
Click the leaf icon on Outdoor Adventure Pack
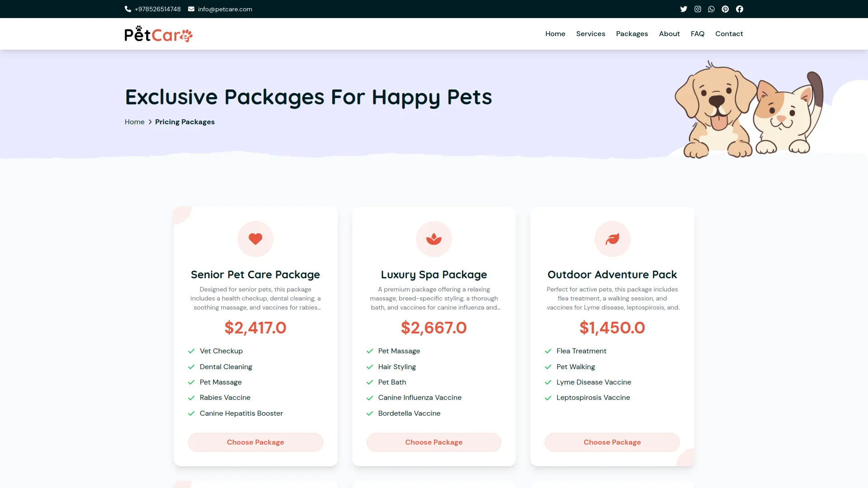pos(612,239)
